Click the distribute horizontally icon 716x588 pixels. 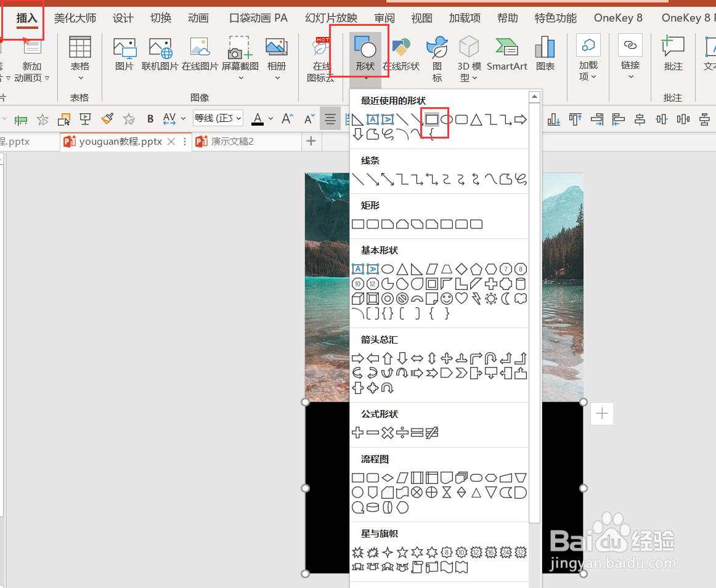[683, 119]
